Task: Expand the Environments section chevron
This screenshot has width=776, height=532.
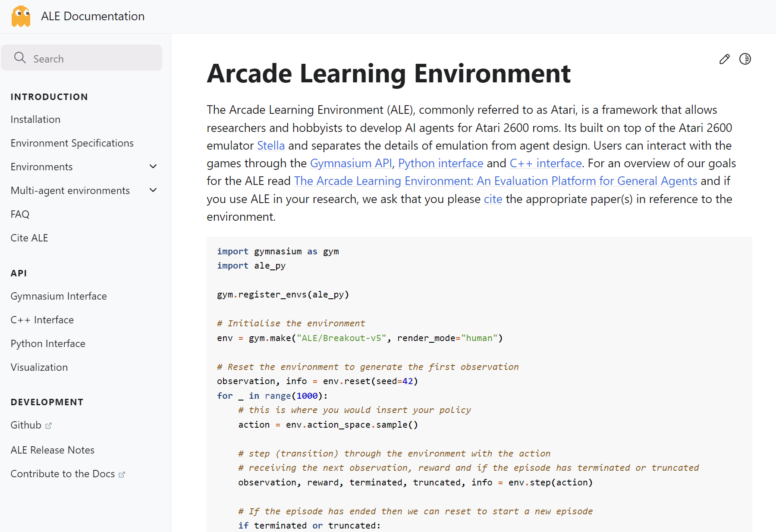Action: coord(153,166)
